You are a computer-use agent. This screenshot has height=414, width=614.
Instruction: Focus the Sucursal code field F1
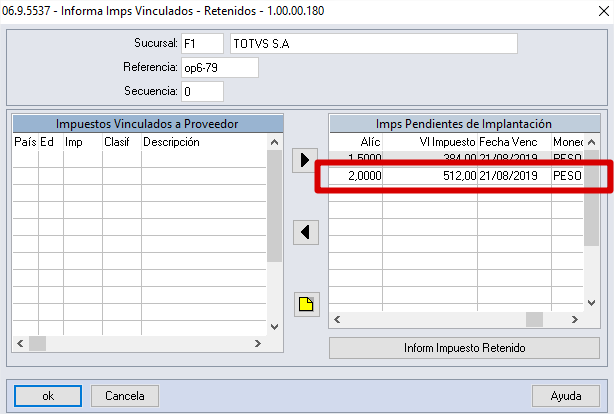(x=202, y=43)
